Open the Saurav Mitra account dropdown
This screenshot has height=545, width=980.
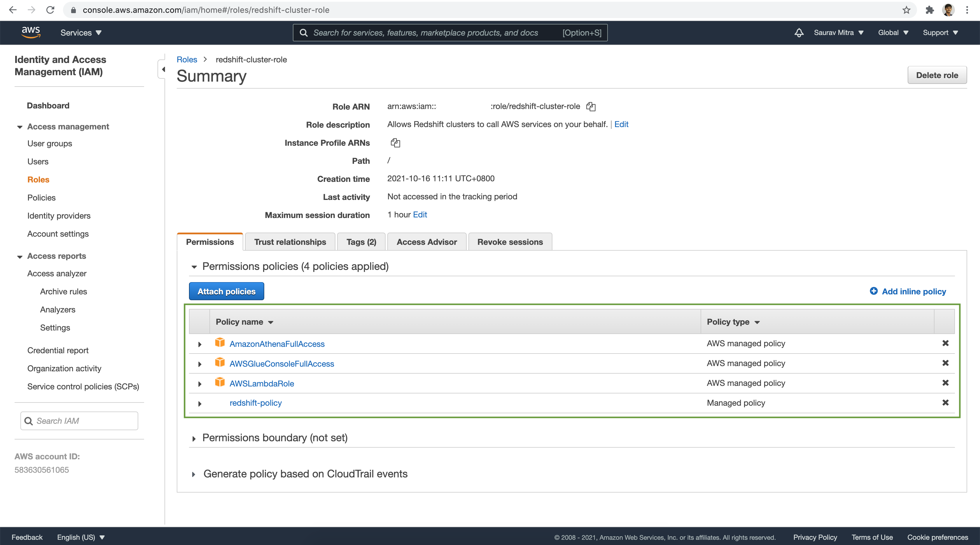pos(839,33)
